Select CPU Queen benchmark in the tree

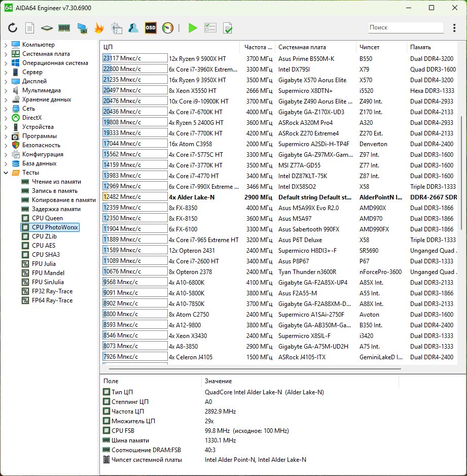pos(47,218)
